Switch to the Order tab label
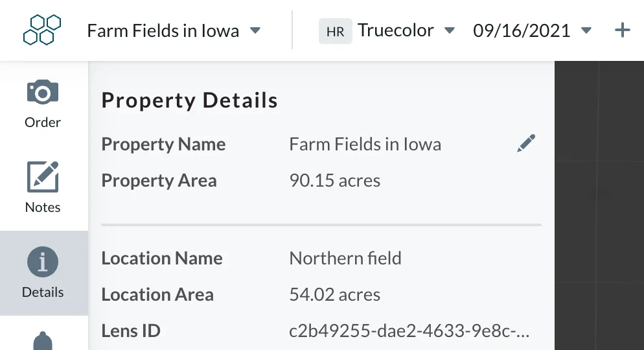 pos(43,122)
